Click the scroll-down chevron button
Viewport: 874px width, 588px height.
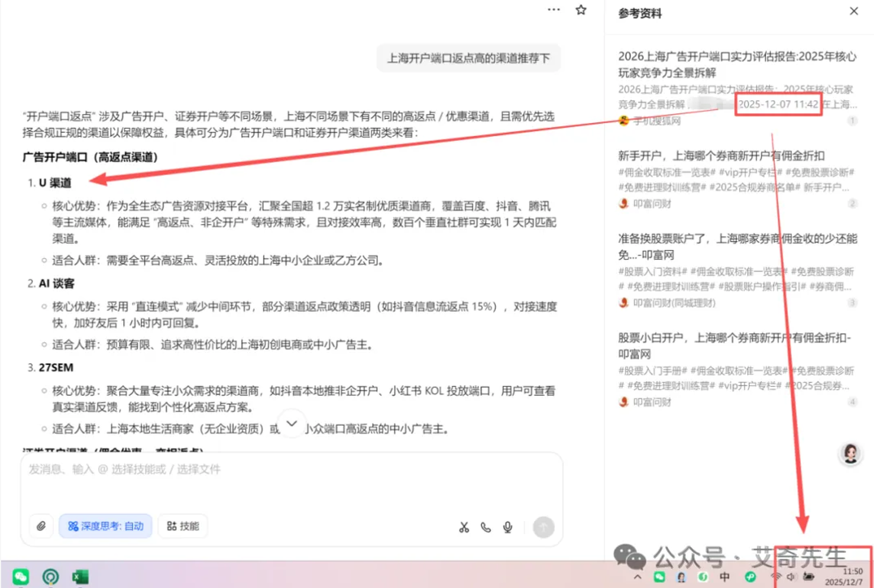pos(291,424)
